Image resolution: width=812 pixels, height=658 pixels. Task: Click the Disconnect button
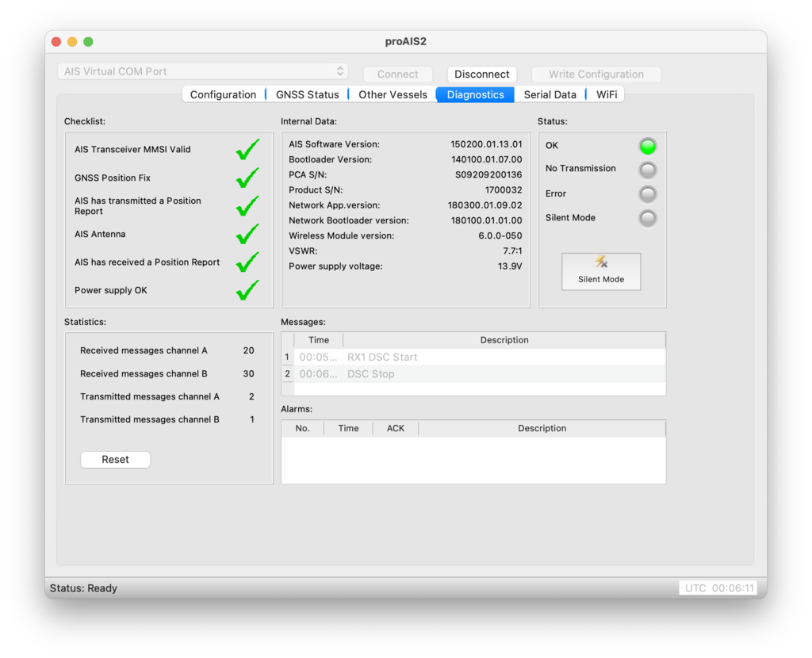pos(481,74)
